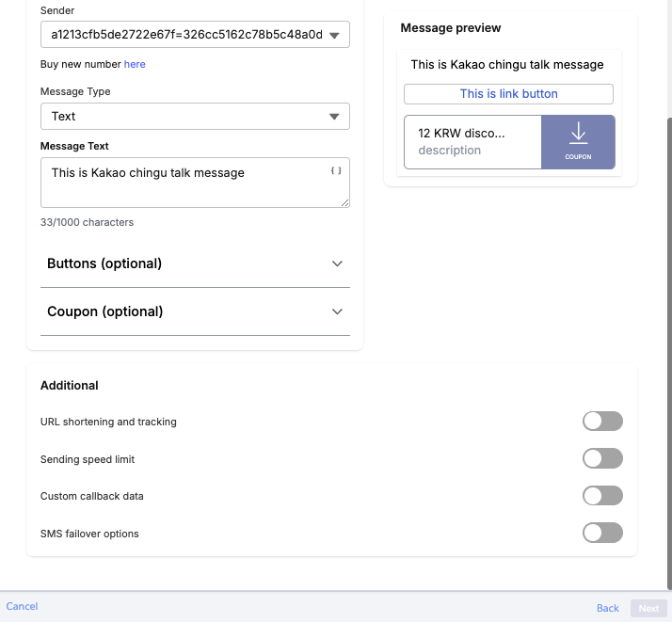Click the Cancel link
This screenshot has height=622, width=672.
click(22, 607)
